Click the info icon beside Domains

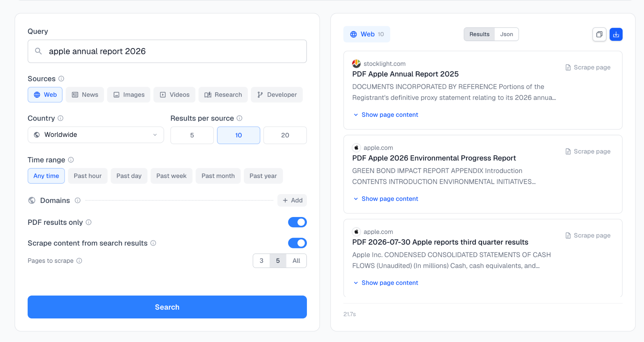(78, 200)
